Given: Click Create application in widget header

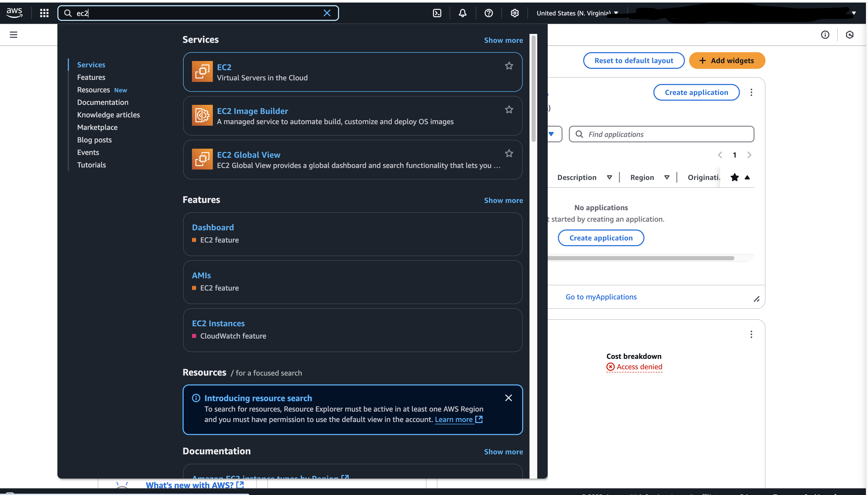Looking at the screenshot, I should (696, 93).
